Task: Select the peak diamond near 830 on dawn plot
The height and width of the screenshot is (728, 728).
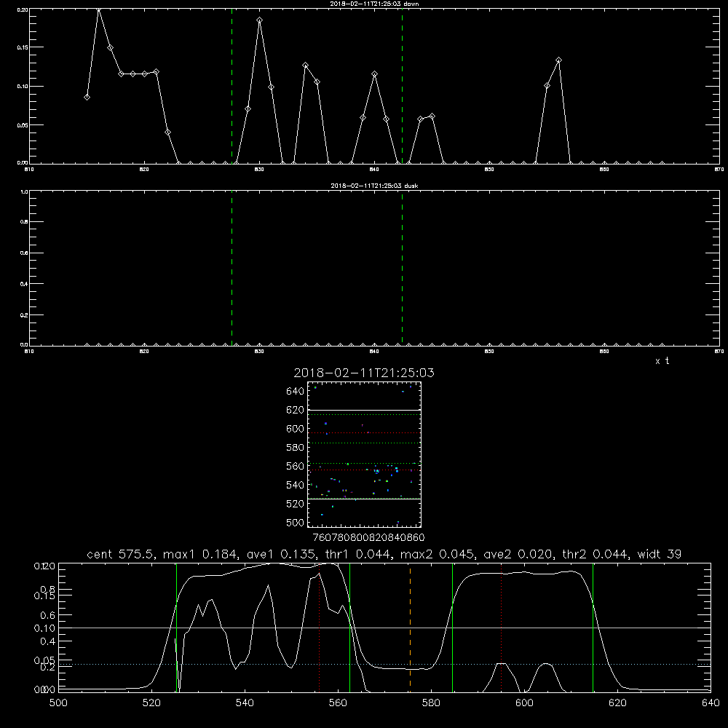Action: 260,20
